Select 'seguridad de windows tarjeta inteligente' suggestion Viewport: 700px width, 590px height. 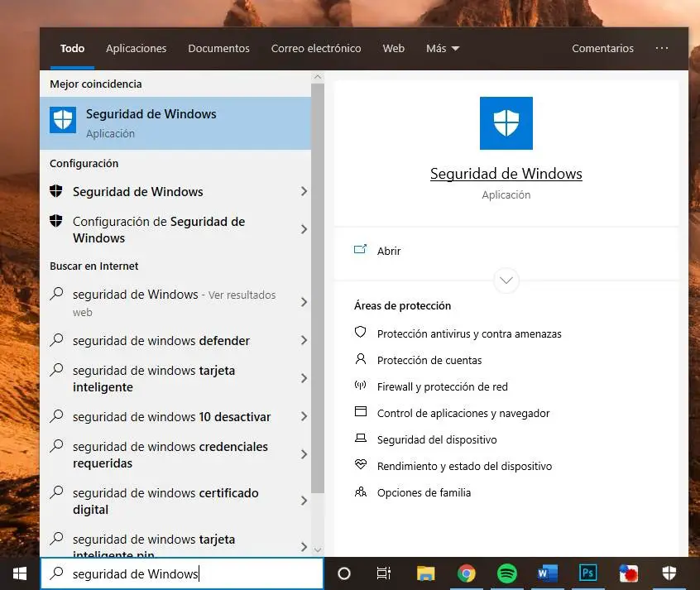click(175, 379)
